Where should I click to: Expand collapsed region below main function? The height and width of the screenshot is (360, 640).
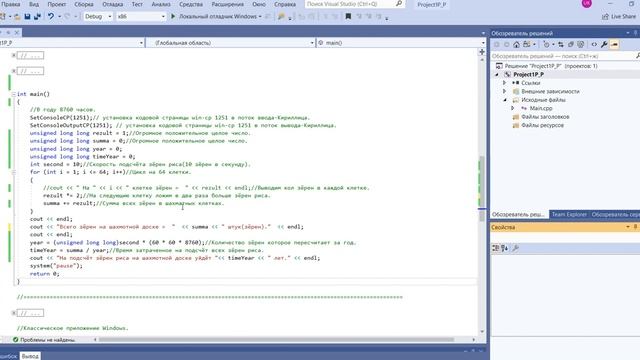point(13,313)
